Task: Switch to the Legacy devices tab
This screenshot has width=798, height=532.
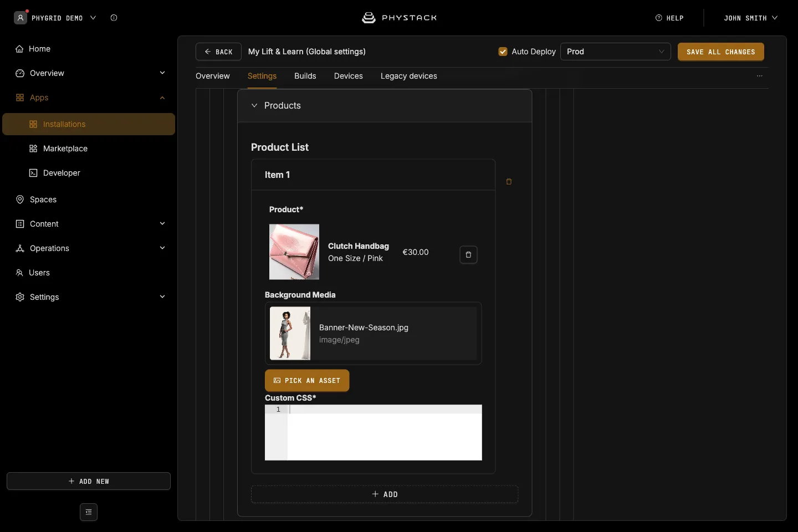Action: tap(409, 76)
